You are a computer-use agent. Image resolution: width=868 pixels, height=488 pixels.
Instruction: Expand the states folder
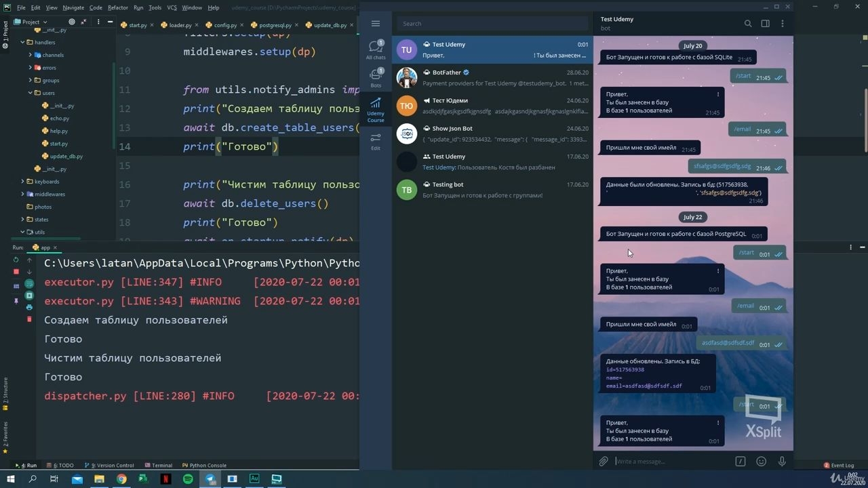[x=22, y=220]
